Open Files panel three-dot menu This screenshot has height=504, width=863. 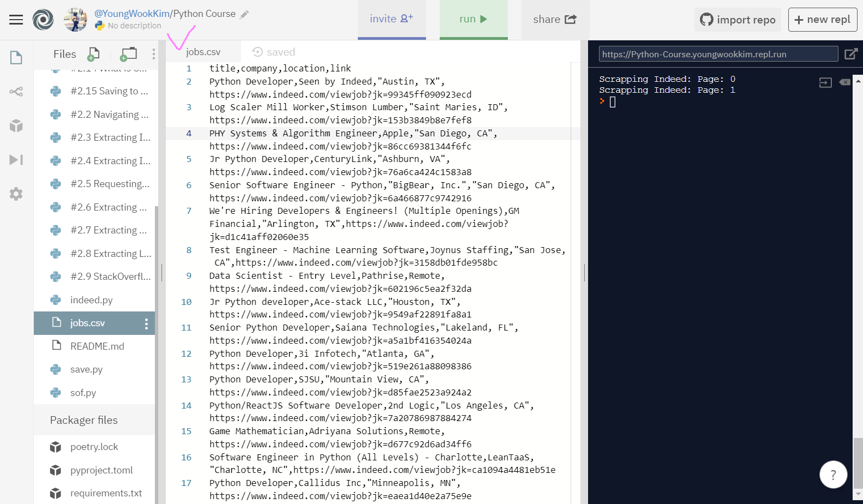(x=154, y=54)
